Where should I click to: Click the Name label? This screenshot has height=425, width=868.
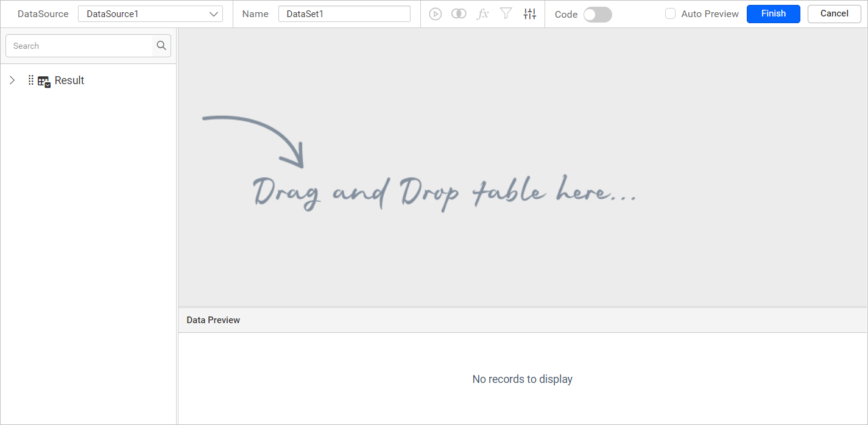255,14
